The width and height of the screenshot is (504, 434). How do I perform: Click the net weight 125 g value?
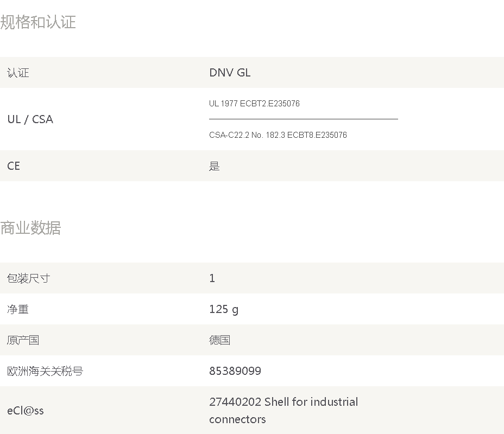pos(224,309)
